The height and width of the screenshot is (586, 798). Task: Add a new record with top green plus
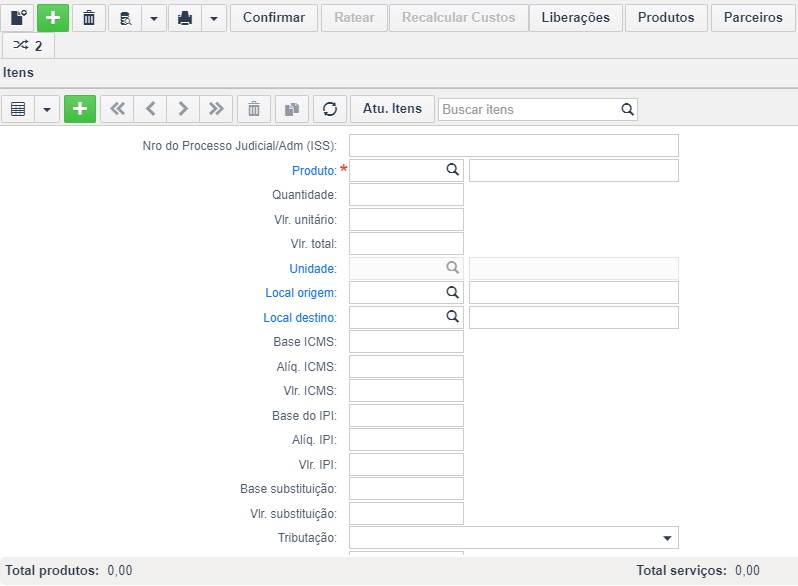pos(53,18)
